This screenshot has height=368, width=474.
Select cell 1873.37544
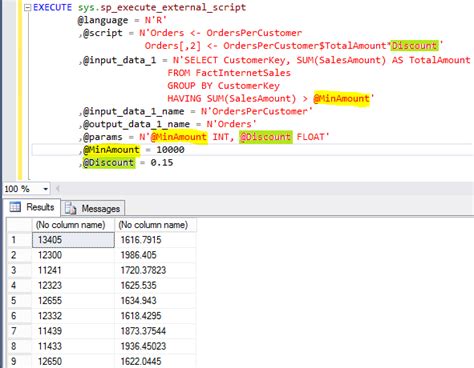(155, 331)
